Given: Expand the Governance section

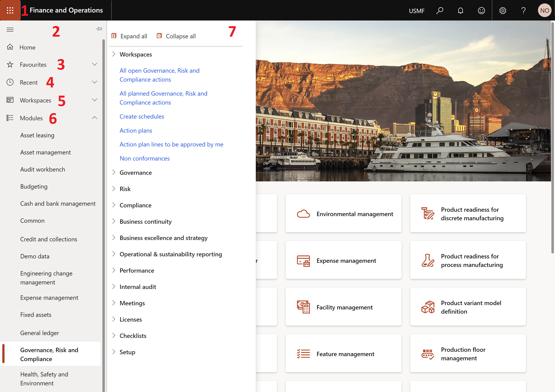Looking at the screenshot, I should [114, 172].
